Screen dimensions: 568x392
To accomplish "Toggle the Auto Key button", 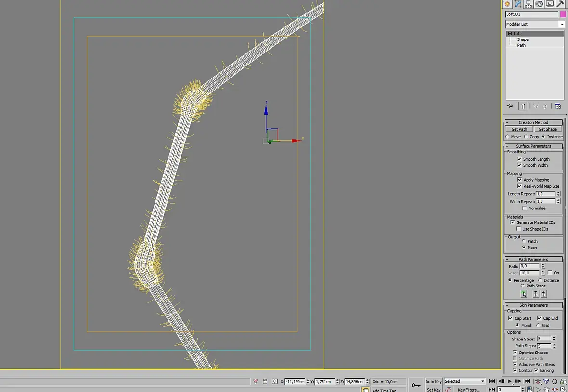I will tap(434, 381).
